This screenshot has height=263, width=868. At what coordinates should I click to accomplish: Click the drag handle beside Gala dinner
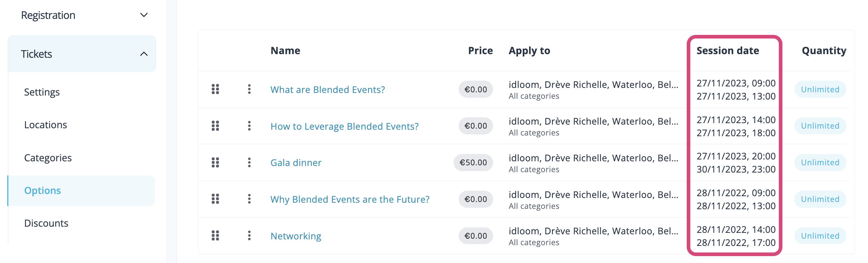(x=215, y=162)
